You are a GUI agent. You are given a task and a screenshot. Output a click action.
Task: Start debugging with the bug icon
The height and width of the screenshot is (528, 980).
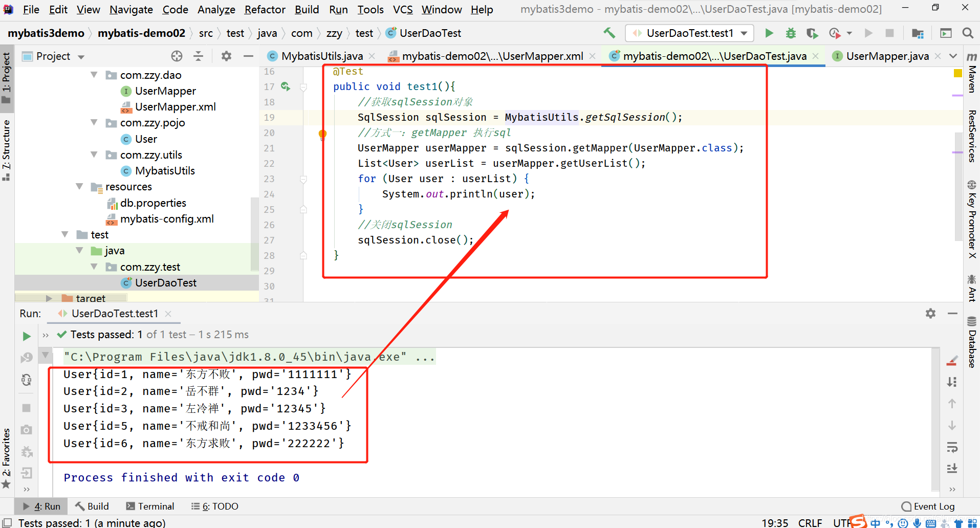click(x=791, y=33)
